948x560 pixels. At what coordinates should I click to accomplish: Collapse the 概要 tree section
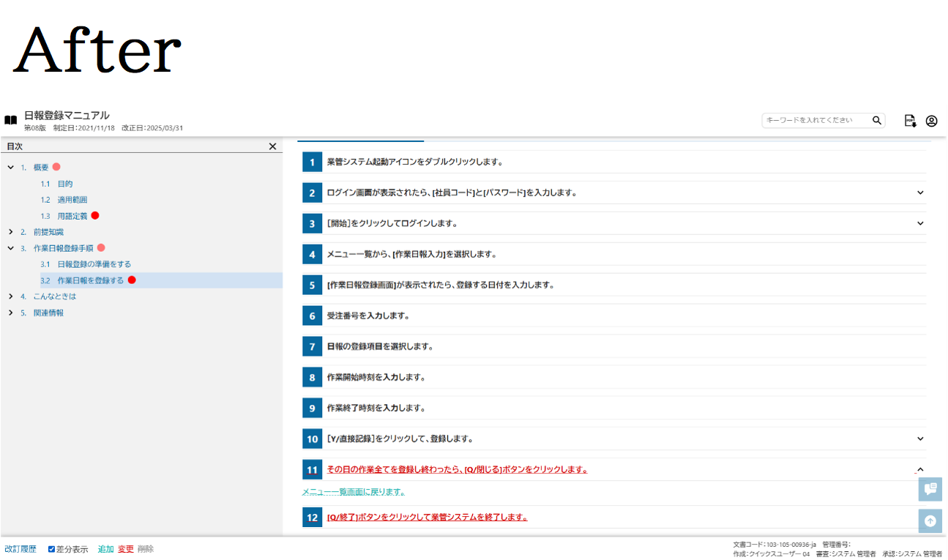[11, 168]
